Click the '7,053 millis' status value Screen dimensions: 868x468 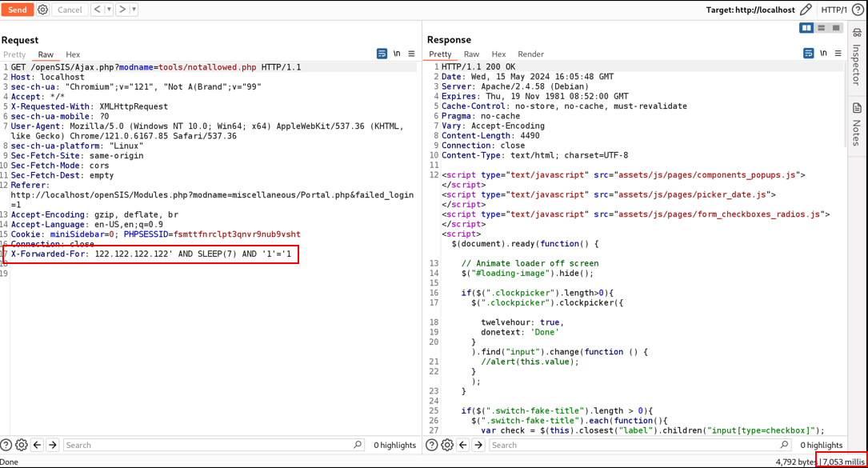(x=844, y=462)
